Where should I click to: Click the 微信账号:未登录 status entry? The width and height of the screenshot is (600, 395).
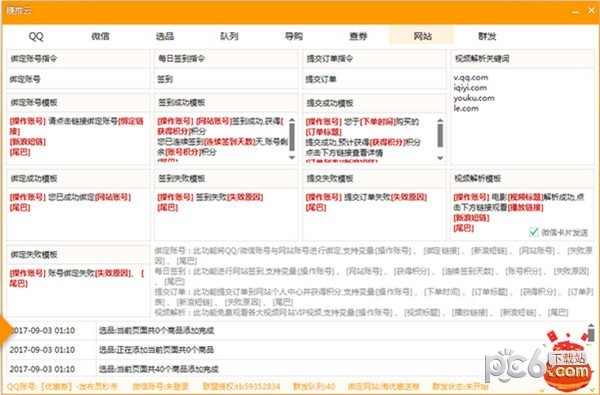click(x=161, y=387)
